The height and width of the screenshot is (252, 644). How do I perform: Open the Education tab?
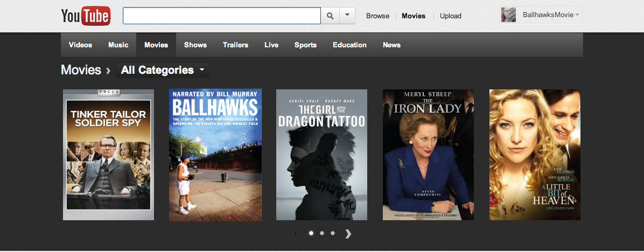[349, 45]
